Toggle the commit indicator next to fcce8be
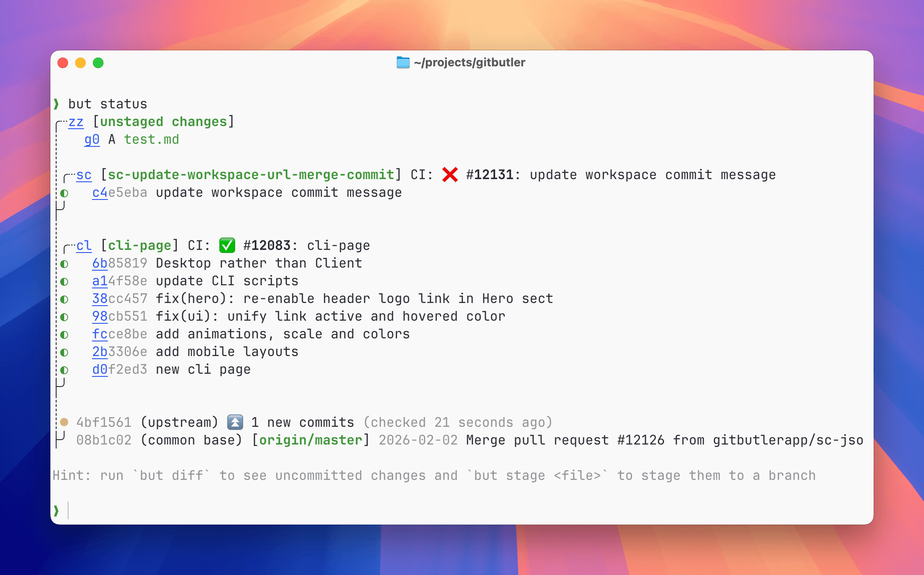The width and height of the screenshot is (924, 575). (x=64, y=334)
